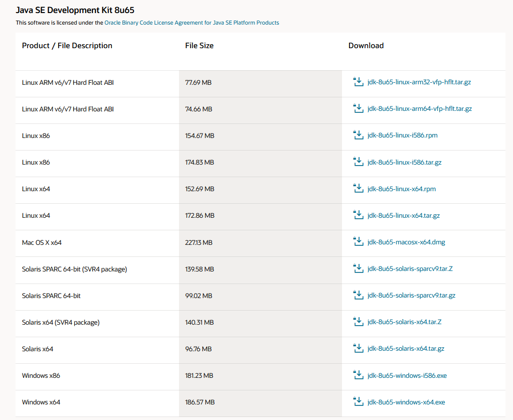The height and width of the screenshot is (420, 513).
Task: Select the "Solaris SPARC 64-bit (SVR4 package)" description
Action: click(74, 269)
